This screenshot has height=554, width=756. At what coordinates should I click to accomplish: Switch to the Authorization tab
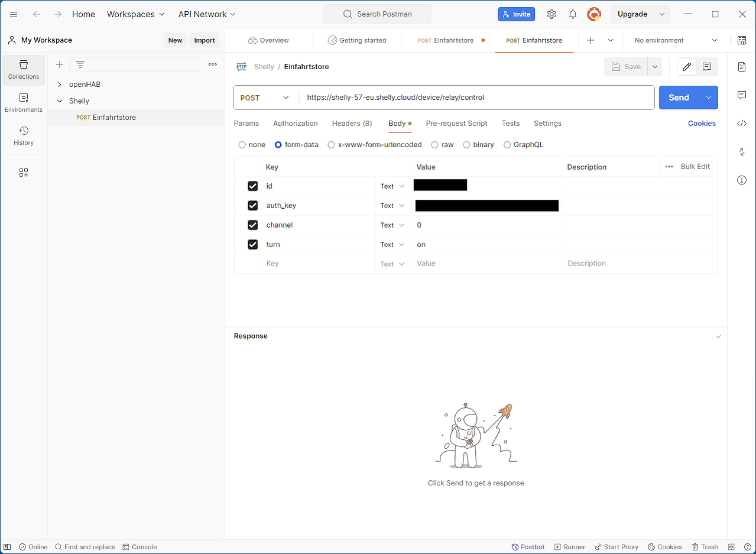click(x=296, y=124)
